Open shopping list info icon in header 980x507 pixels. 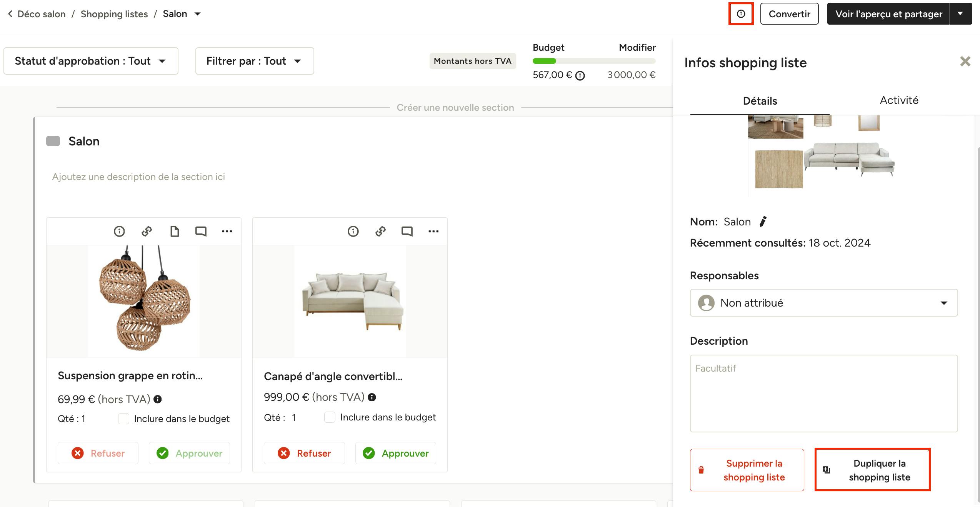coord(741,14)
